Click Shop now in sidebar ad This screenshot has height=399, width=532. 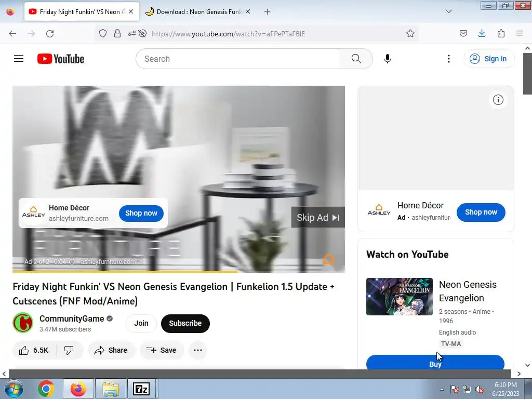coord(481,212)
